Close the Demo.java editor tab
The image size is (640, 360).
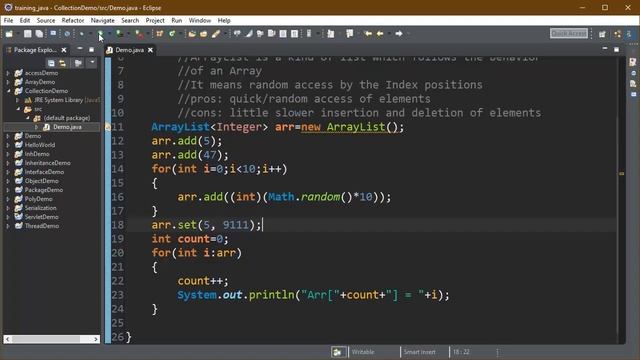pos(150,50)
